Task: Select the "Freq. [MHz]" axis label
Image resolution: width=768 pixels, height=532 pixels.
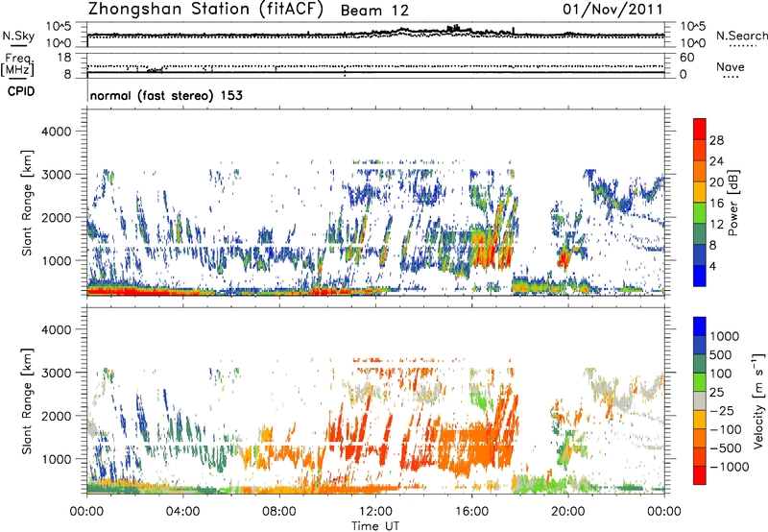Action: 17,65
